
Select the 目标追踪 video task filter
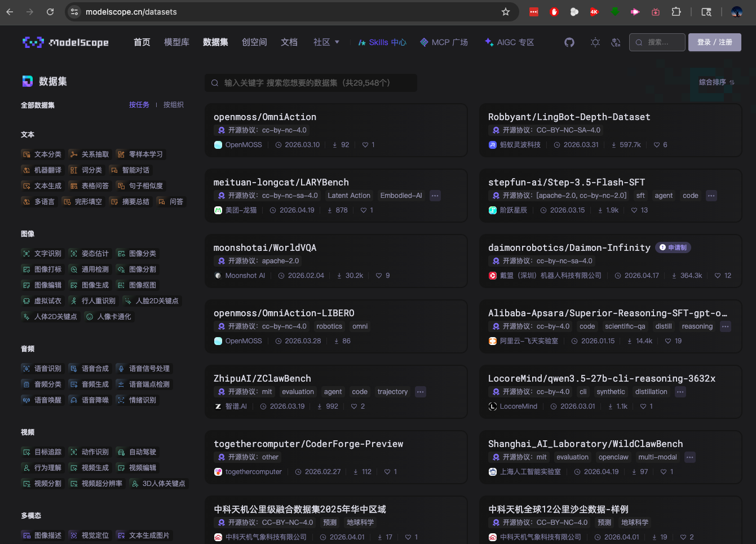(42, 452)
